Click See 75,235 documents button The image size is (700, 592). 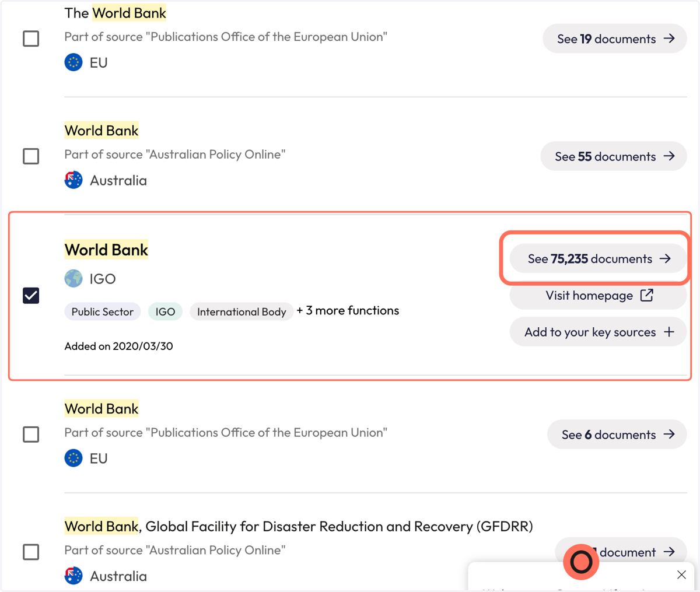(598, 258)
